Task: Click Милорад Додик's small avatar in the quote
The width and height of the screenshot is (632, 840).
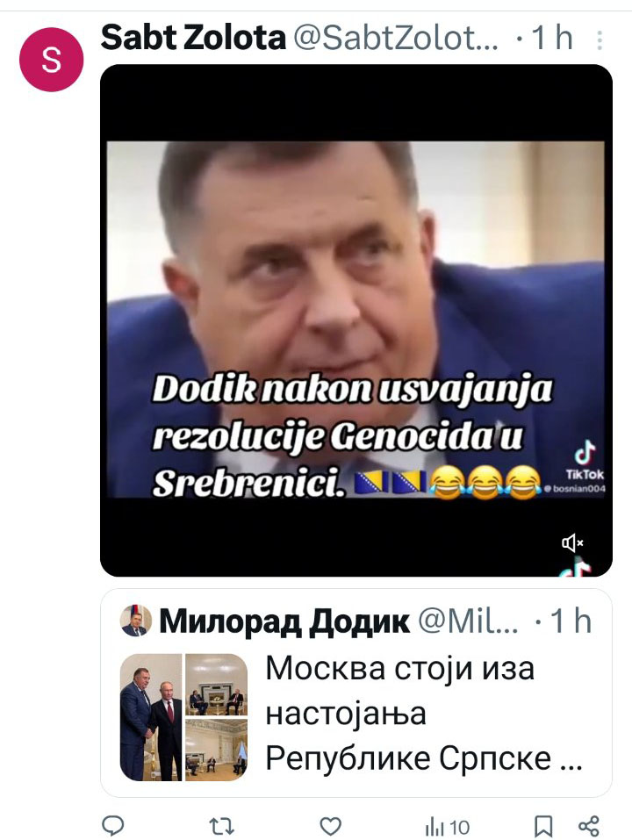Action: pos(134,621)
